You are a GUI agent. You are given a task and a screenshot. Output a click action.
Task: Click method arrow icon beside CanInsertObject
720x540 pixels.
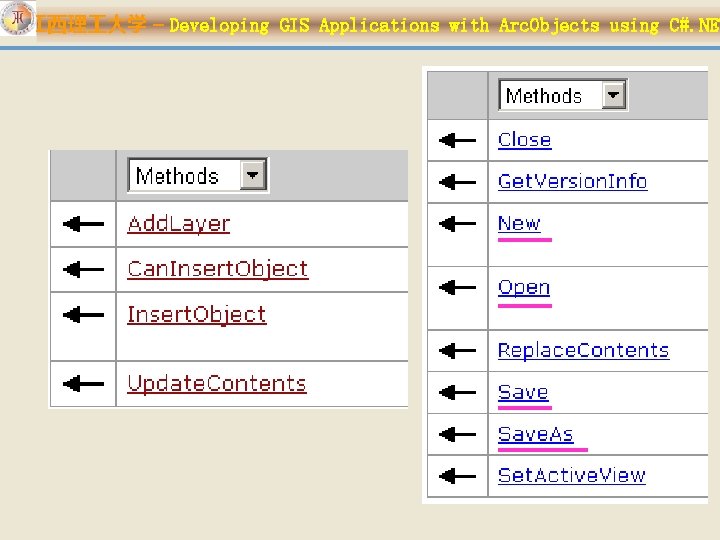click(x=83, y=269)
